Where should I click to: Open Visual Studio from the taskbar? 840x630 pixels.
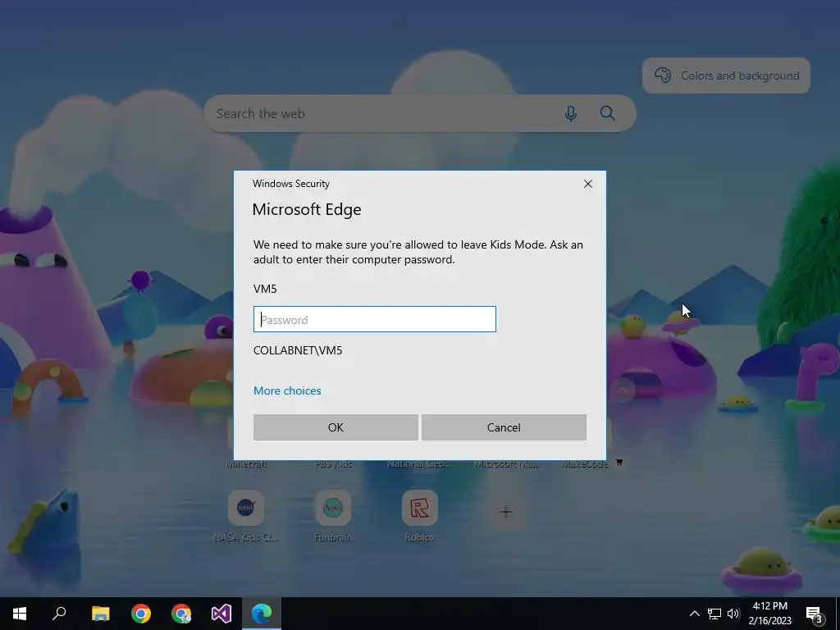[221, 614]
